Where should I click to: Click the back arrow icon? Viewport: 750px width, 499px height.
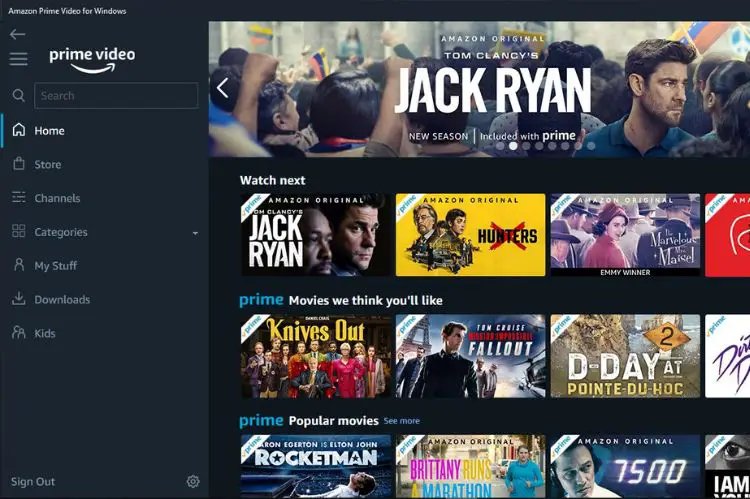pos(18,34)
